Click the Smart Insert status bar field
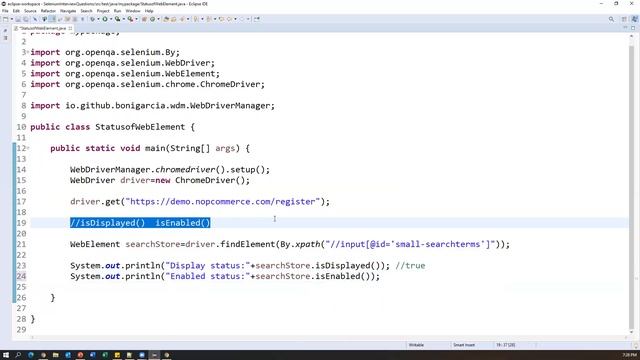 tap(464, 345)
